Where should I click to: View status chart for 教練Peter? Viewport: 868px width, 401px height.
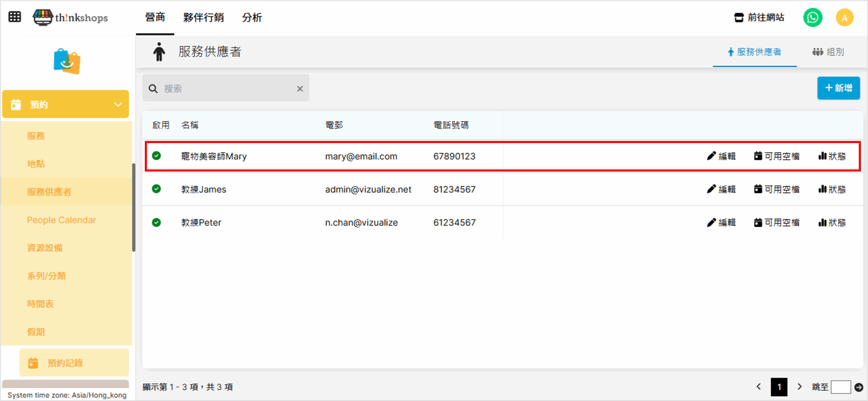pyautogui.click(x=832, y=223)
